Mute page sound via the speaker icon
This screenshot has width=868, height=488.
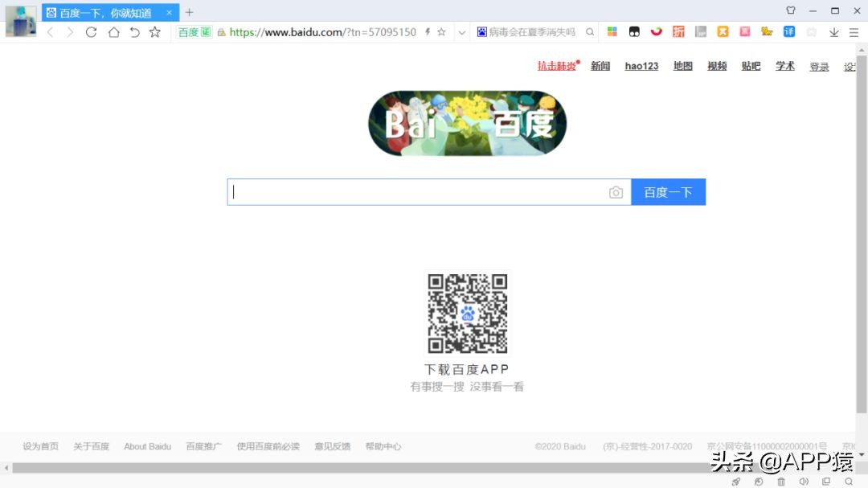805,481
